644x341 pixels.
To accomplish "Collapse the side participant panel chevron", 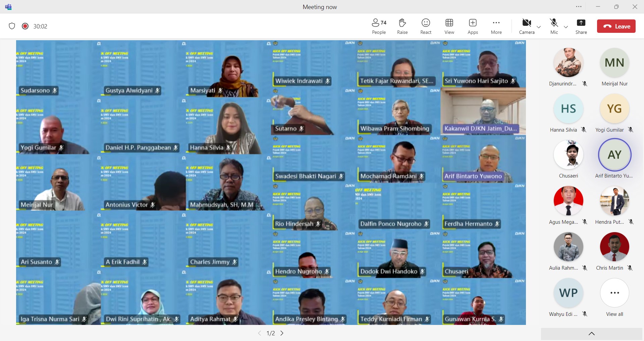I will 591,334.
